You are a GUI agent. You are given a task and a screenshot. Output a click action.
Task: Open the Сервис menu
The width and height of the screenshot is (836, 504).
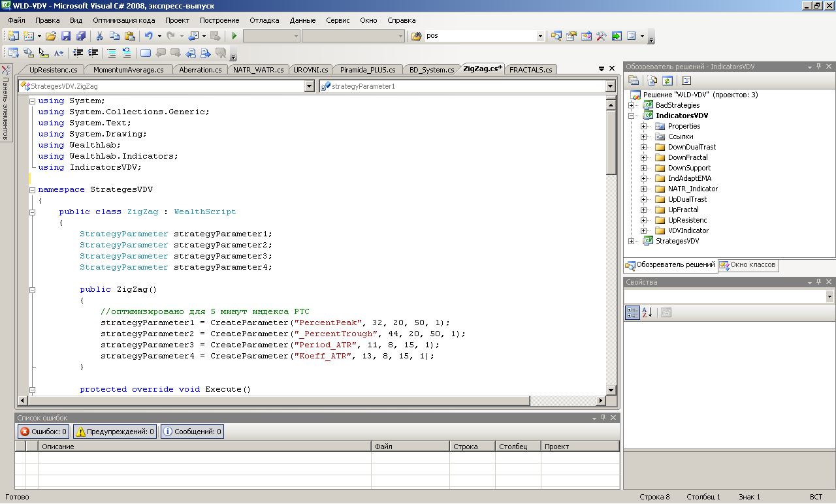338,20
